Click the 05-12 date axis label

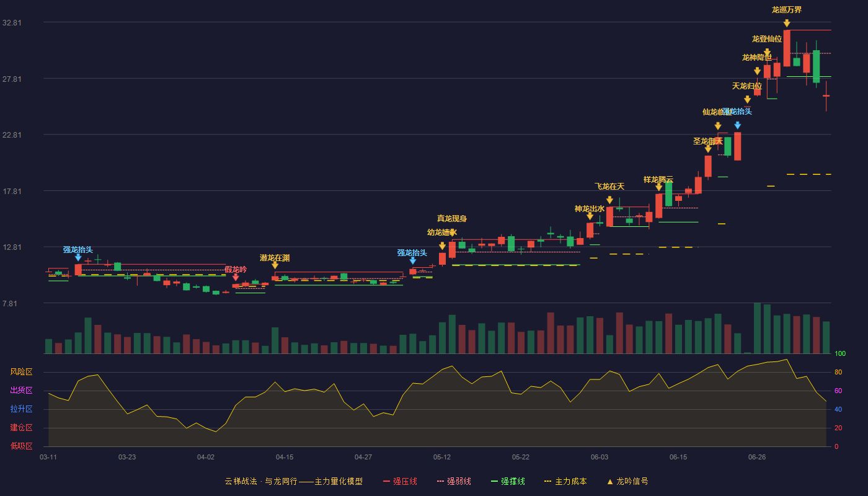[x=442, y=457]
